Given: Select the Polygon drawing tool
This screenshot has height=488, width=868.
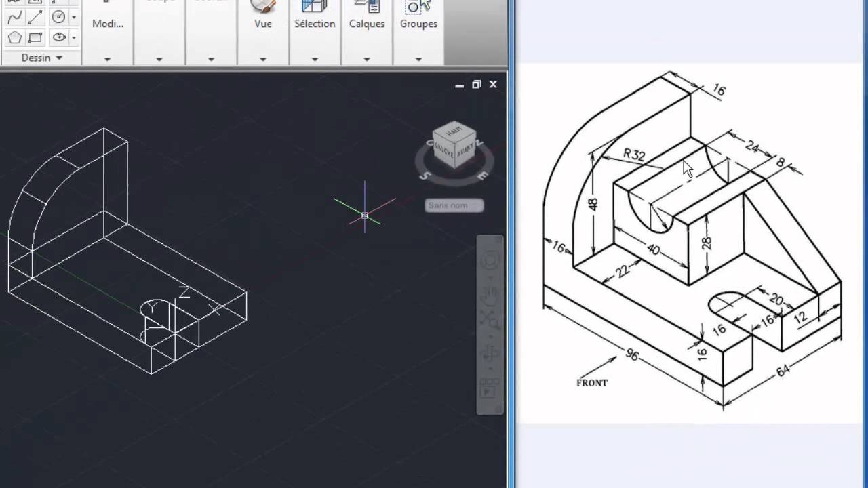Looking at the screenshot, I should (14, 37).
